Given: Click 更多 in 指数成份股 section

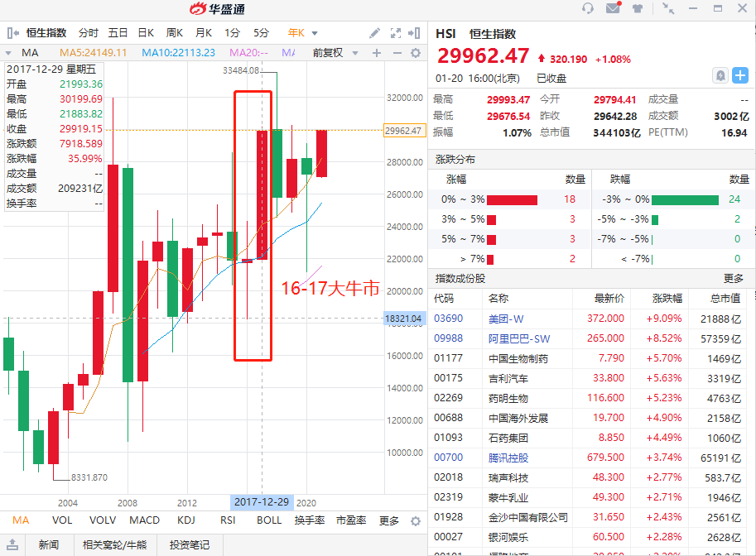Looking at the screenshot, I should point(734,279).
